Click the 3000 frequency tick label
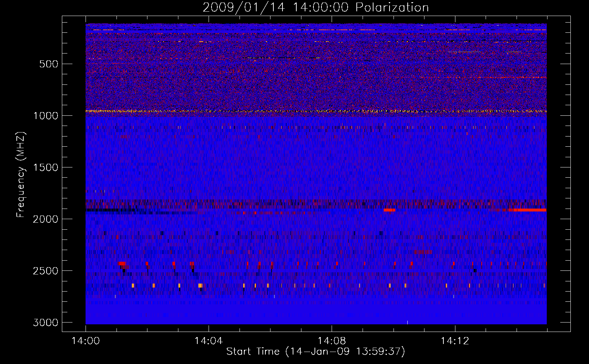Viewport: 589px width, 364px height. coord(46,323)
